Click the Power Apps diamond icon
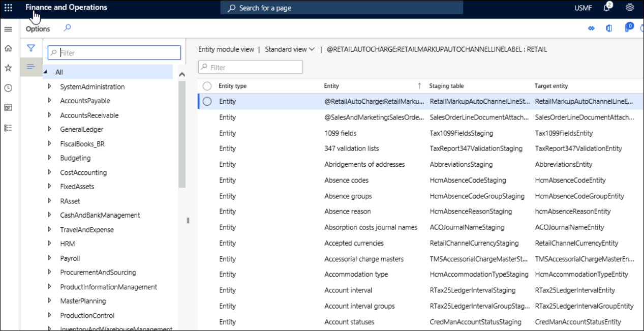The image size is (644, 331). [x=591, y=28]
